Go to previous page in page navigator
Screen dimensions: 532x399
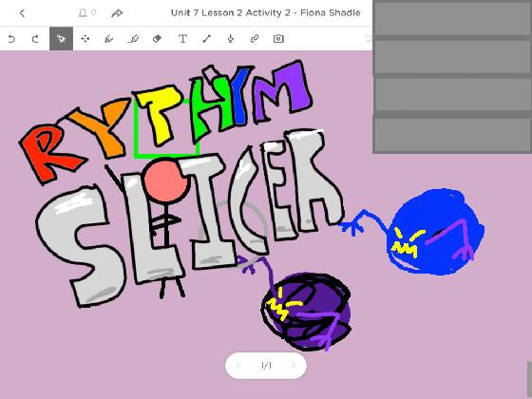(x=238, y=366)
